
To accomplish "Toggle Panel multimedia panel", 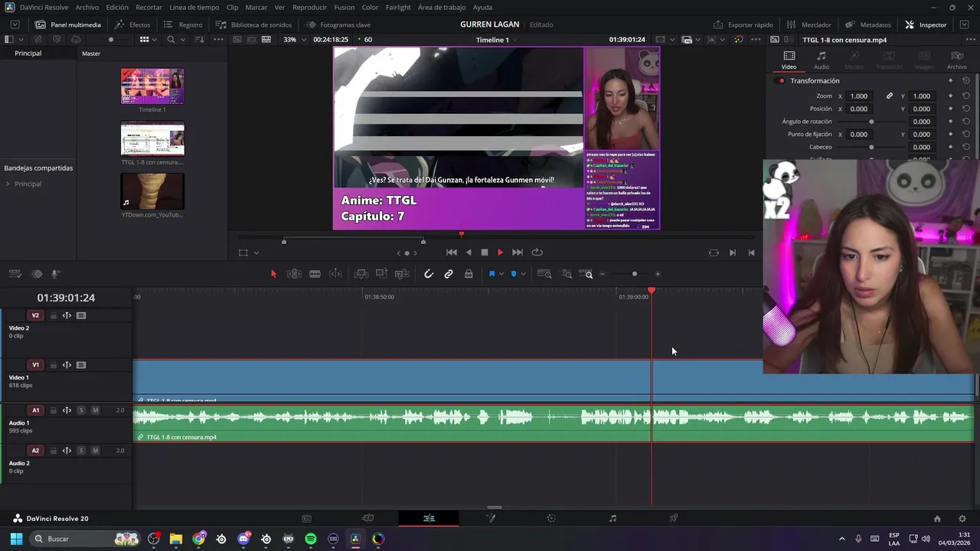I will tap(68, 24).
